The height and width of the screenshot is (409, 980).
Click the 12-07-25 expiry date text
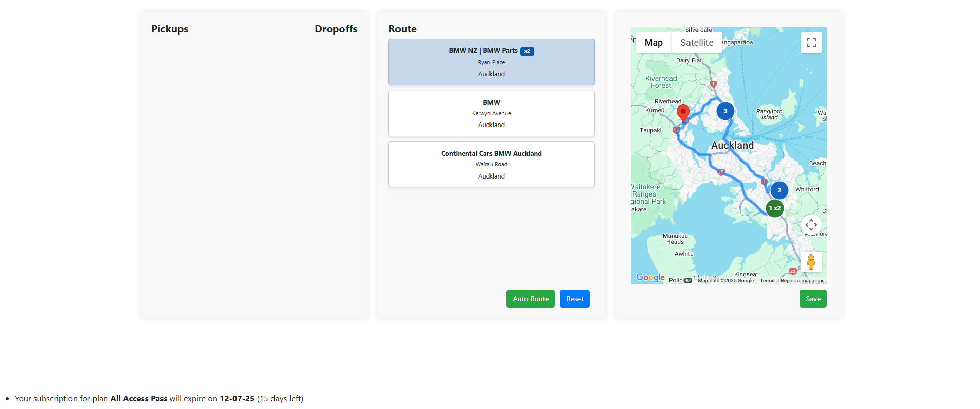(237, 399)
